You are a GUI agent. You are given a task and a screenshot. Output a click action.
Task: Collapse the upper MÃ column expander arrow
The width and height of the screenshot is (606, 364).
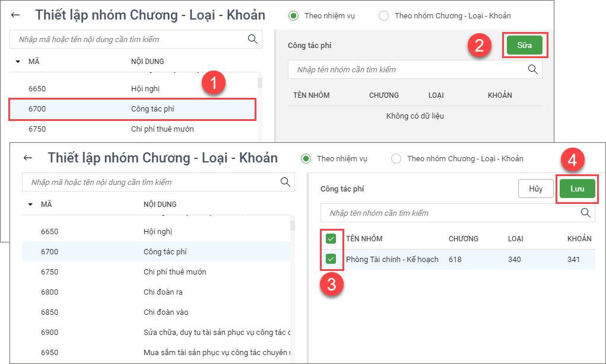(x=18, y=62)
